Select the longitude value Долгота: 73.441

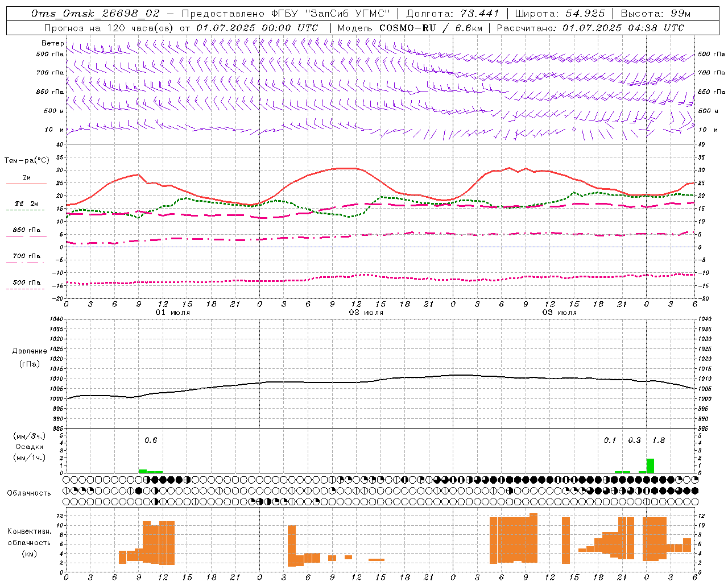point(453,14)
